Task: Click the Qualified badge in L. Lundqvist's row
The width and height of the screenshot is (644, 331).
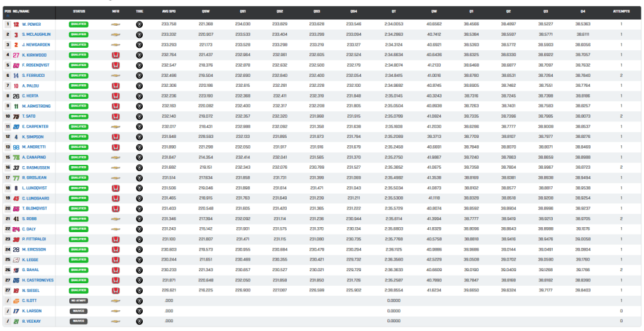Action: click(79, 188)
